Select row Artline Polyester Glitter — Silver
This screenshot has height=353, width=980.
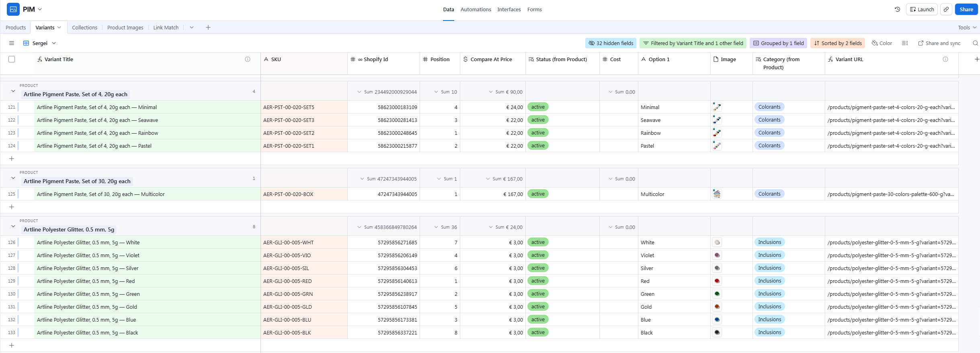147,268
